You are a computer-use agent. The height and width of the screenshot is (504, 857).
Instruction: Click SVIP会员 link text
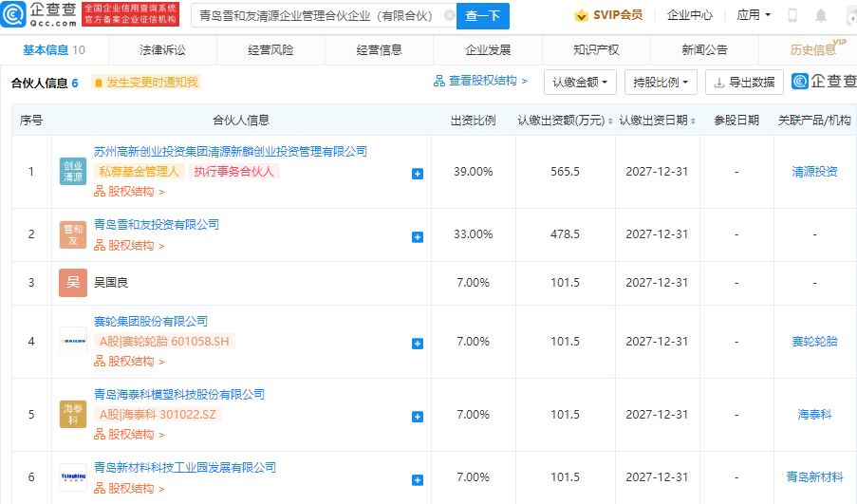click(x=618, y=15)
